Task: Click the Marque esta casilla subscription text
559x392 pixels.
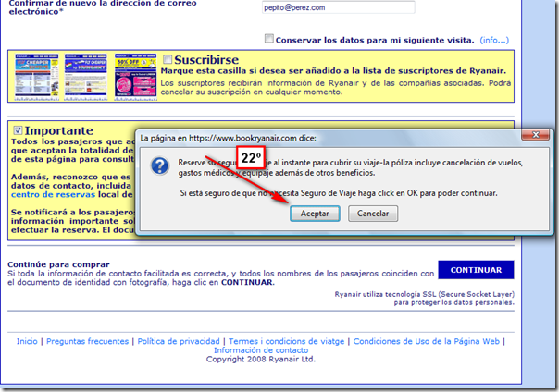Action: pos(333,71)
